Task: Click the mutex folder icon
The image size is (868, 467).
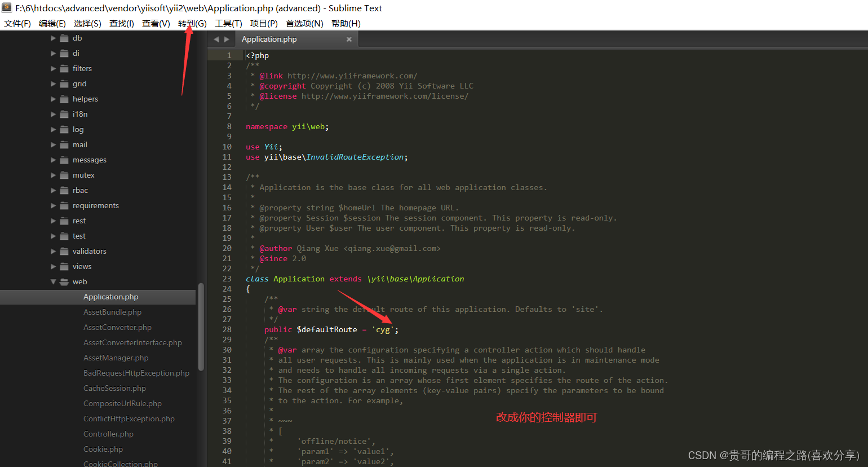Action: 64,175
